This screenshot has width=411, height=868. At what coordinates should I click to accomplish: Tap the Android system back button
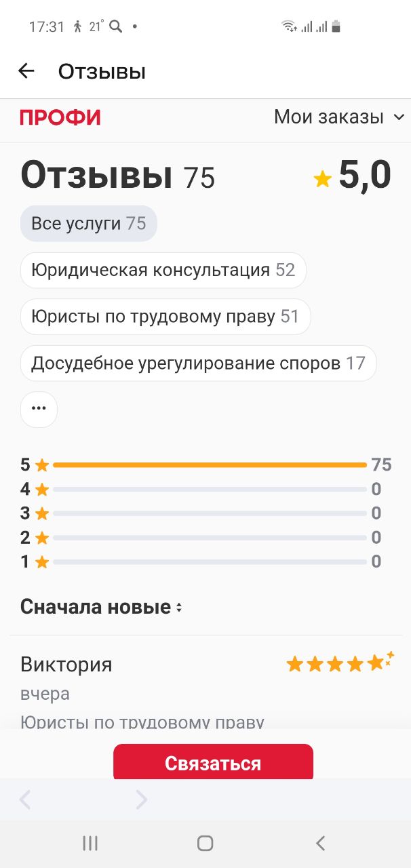click(x=321, y=843)
